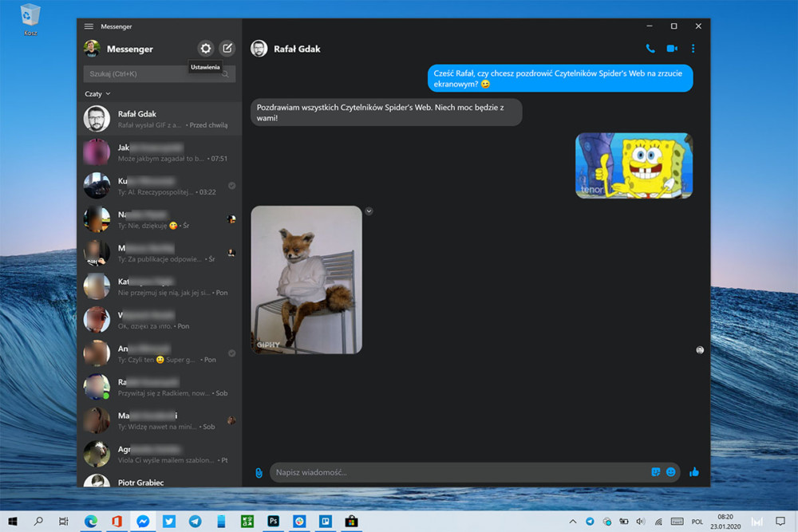Viewport: 798px width, 532px height.
Task: Open the chat with 'Nie, dziękuję' preview
Action: click(160, 219)
